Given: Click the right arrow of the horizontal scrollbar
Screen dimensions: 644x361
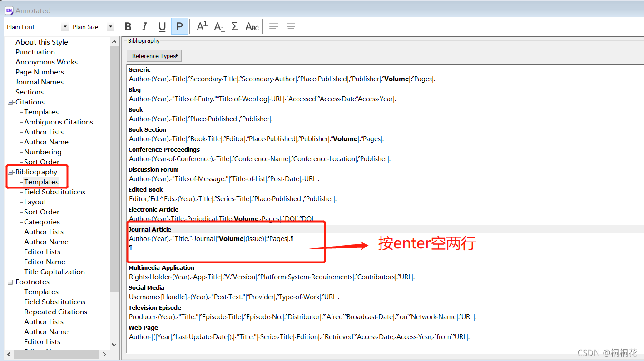Looking at the screenshot, I should (104, 354).
